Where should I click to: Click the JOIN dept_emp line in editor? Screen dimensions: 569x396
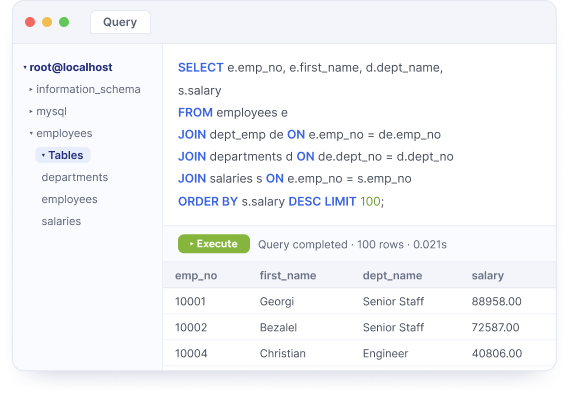tap(309, 135)
